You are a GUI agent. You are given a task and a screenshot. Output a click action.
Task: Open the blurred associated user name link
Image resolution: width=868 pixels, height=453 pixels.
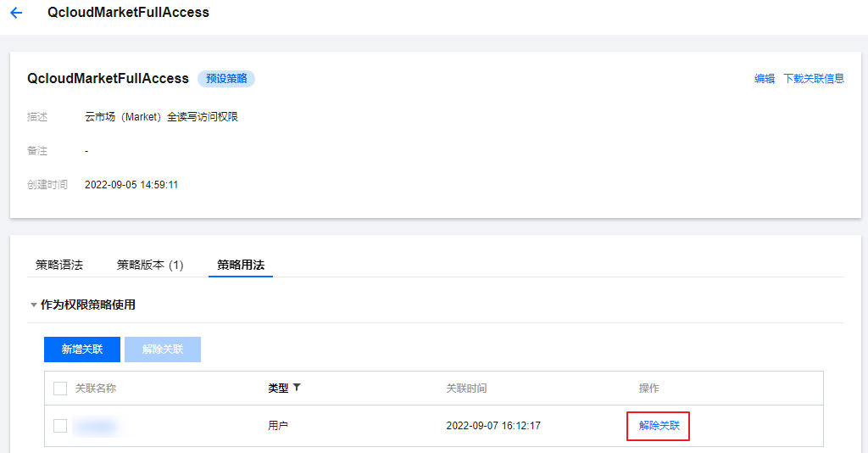95,426
